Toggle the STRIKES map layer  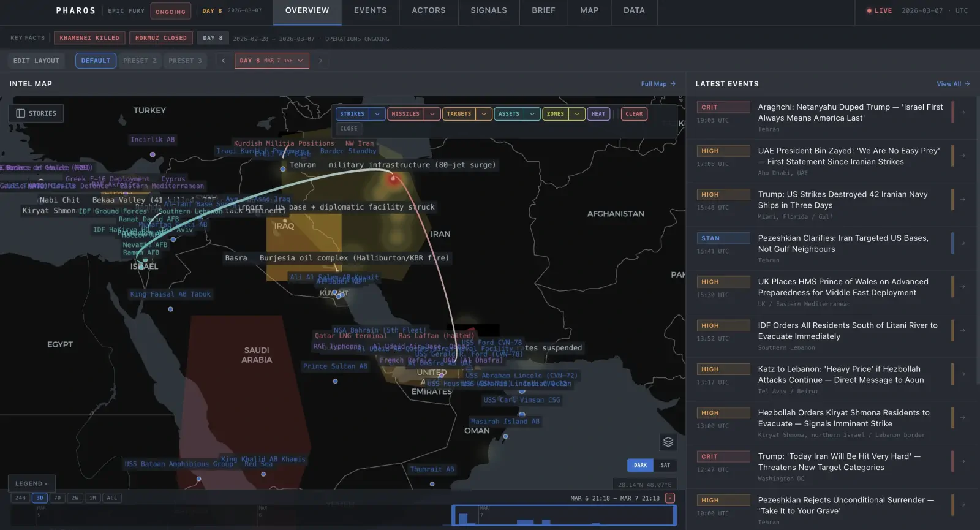click(x=352, y=114)
